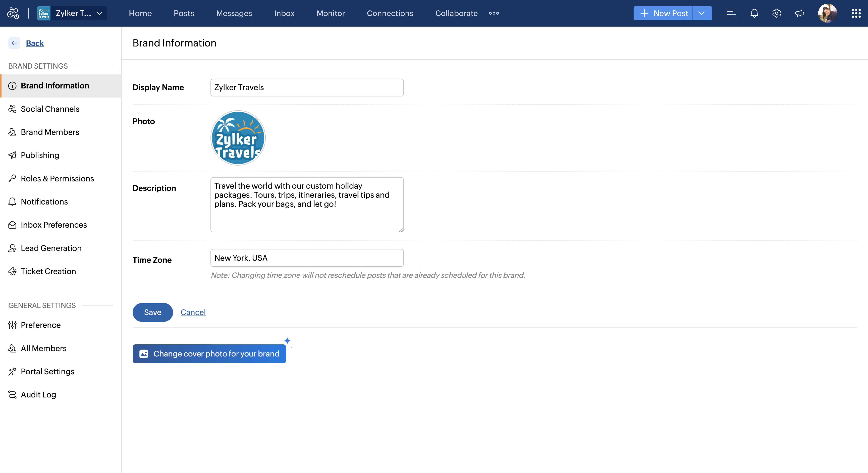Open the apps grid launcher

point(856,13)
